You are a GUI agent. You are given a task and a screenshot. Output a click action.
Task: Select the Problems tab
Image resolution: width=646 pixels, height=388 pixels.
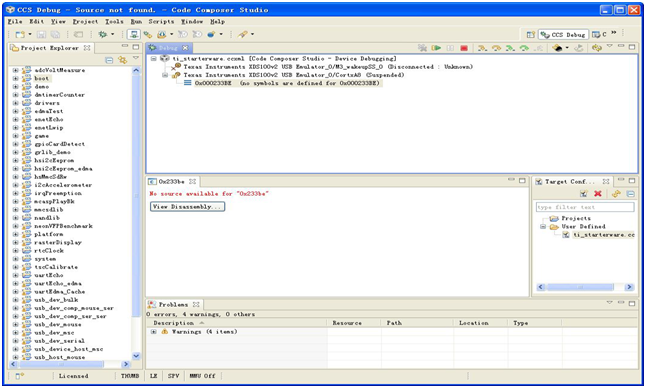(x=173, y=304)
